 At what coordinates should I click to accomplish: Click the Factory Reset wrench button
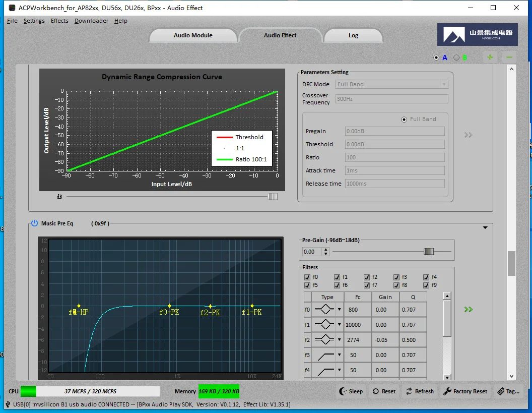[x=465, y=391]
